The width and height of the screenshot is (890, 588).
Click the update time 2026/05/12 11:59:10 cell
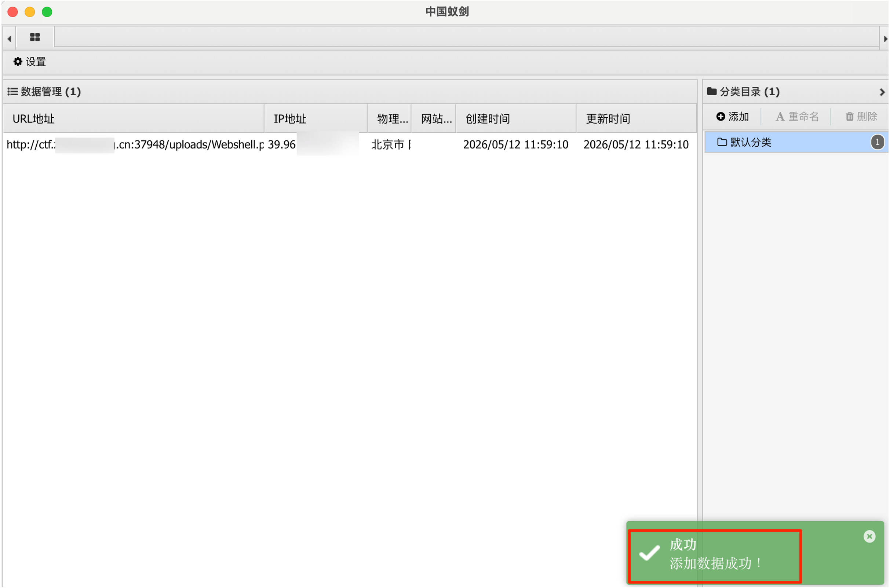coord(636,144)
